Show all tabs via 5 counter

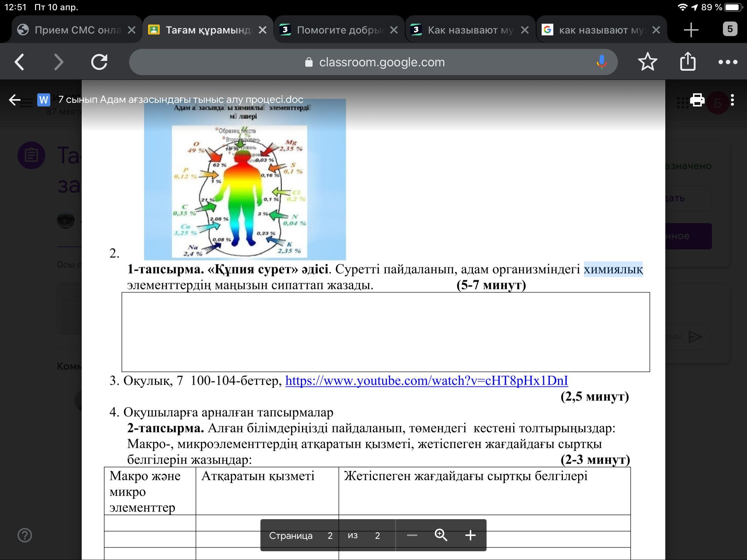[x=730, y=29]
